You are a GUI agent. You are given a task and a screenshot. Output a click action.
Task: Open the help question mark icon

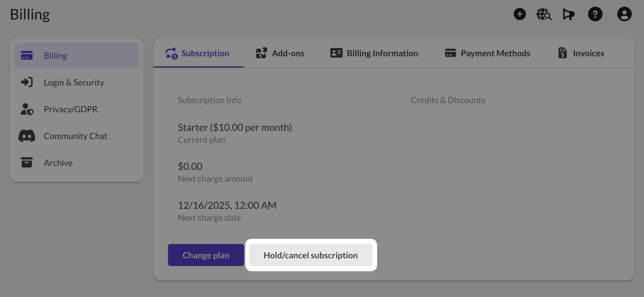point(595,14)
